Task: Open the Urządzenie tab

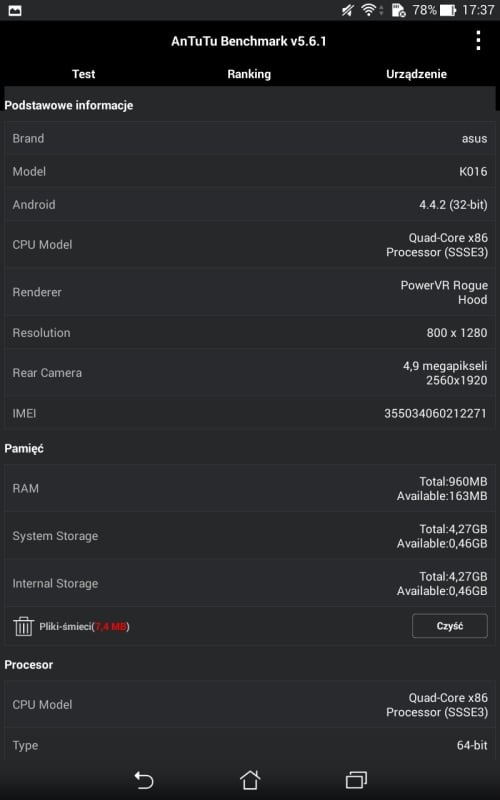Action: (x=416, y=74)
